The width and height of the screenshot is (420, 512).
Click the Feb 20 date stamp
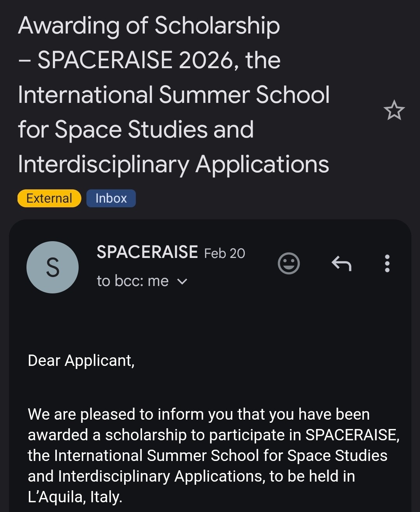coord(225,253)
